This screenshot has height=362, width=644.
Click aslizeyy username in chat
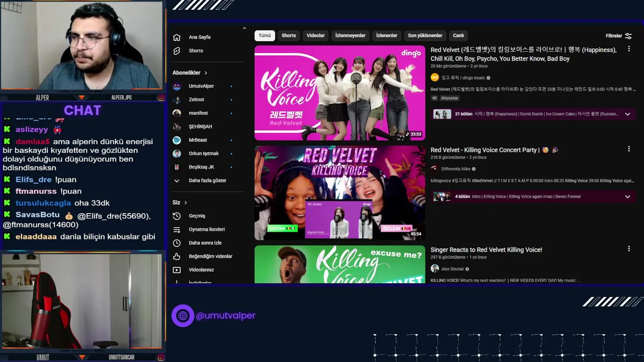coord(32,130)
